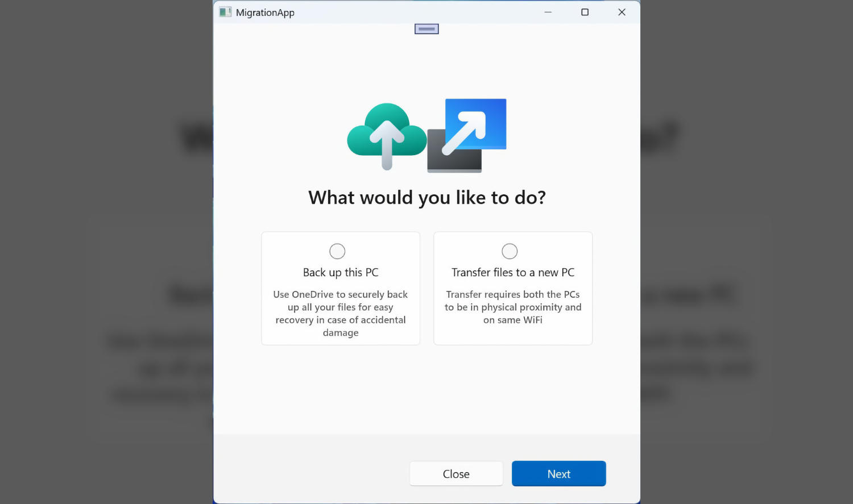Select the Transfer files to a new PC radio button

point(510,251)
